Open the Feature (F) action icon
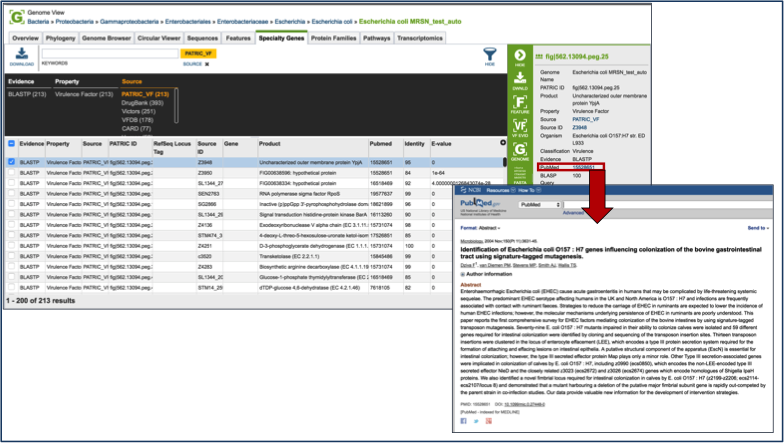 520,104
